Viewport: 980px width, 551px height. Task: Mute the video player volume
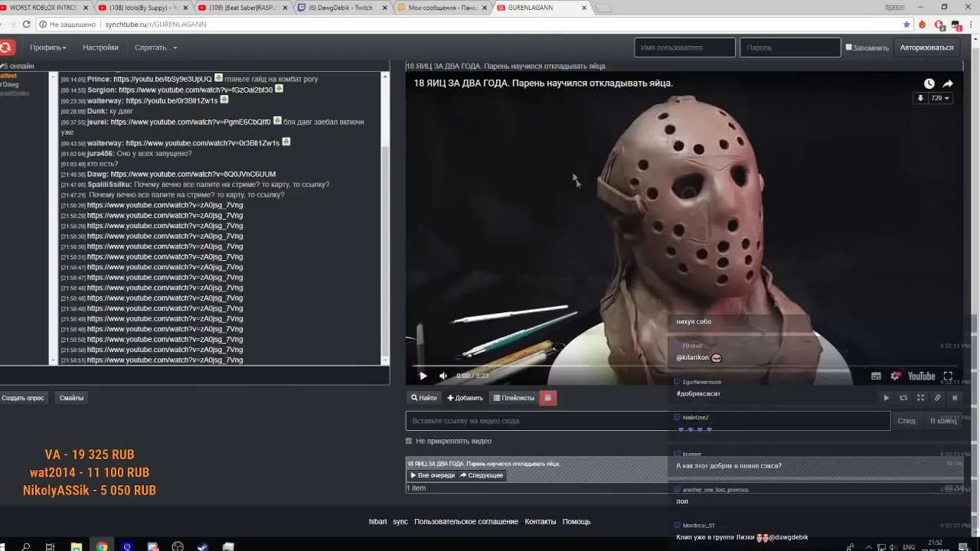tap(443, 376)
